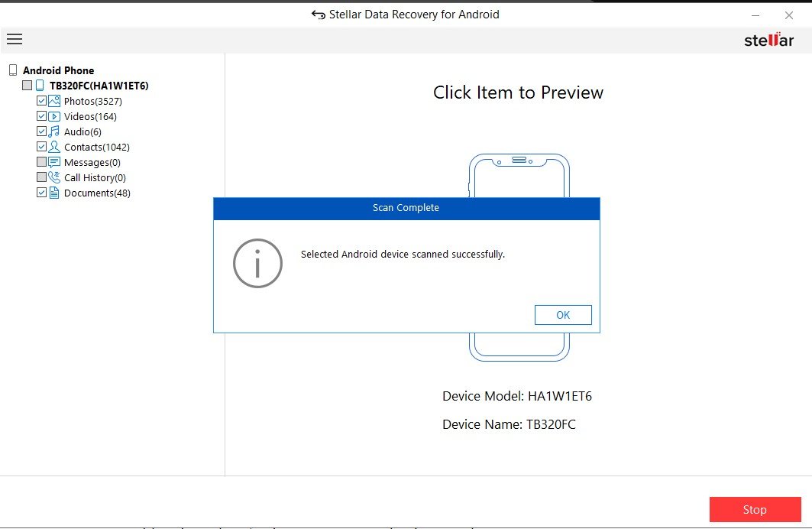Click the Android Phone root label
812x529 pixels.
[59, 70]
